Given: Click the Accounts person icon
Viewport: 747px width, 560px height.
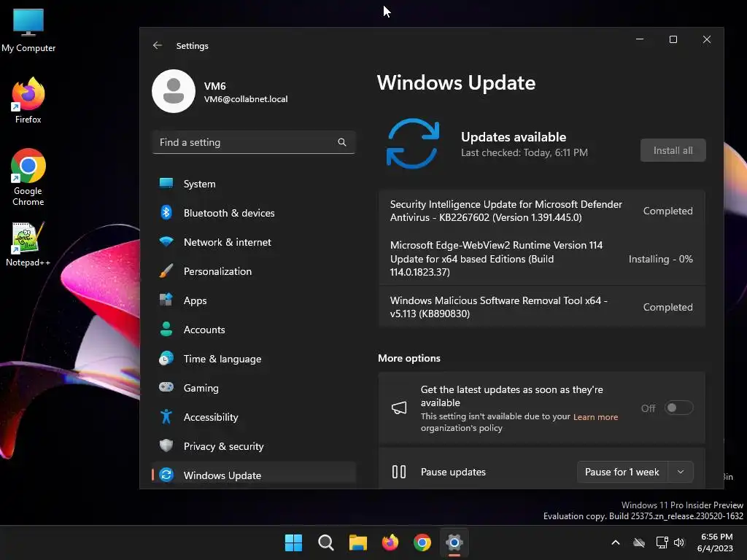Looking at the screenshot, I should tap(166, 329).
